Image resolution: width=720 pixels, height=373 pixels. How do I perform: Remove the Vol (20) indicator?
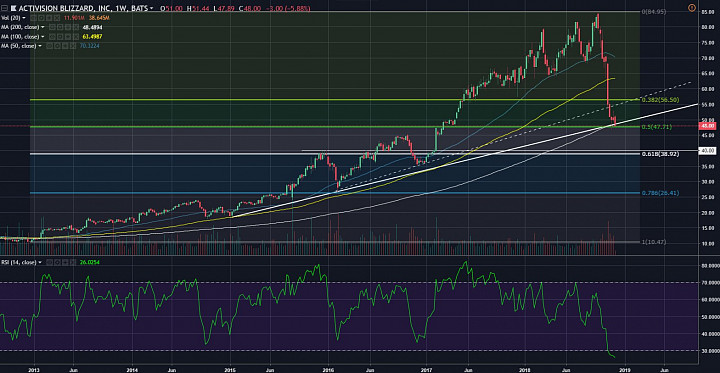click(57, 17)
